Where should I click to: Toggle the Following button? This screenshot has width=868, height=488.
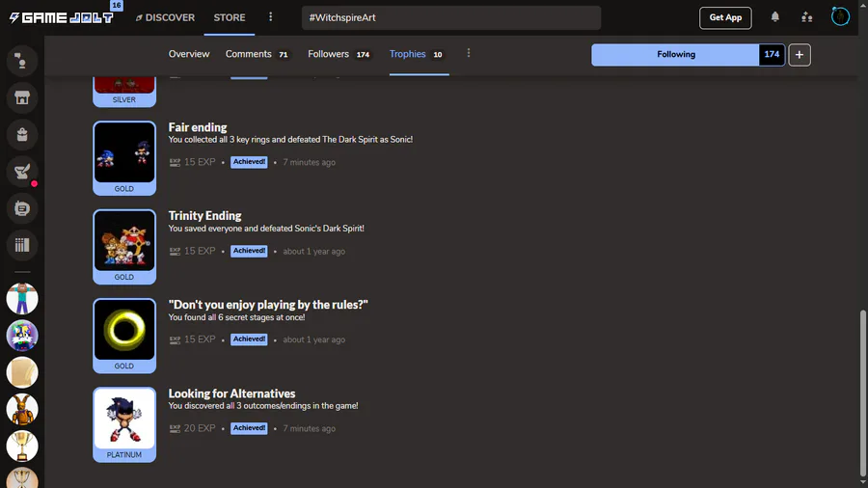(675, 55)
